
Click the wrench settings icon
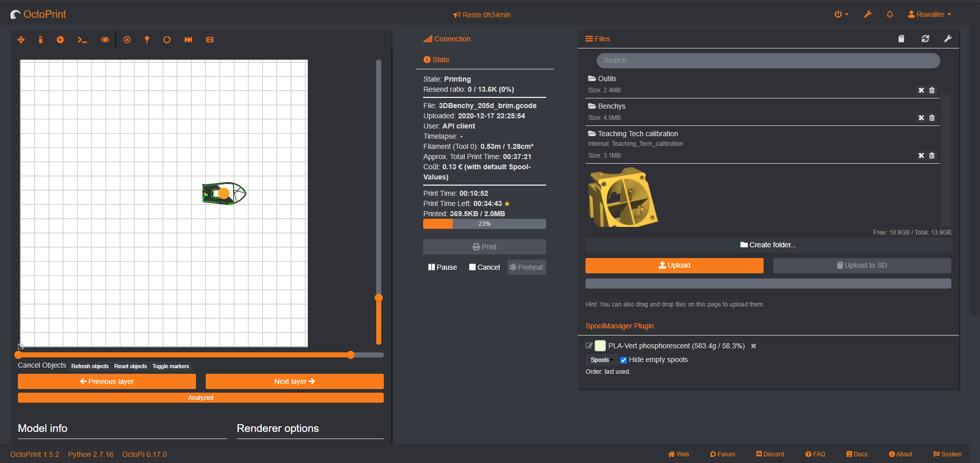coord(868,14)
